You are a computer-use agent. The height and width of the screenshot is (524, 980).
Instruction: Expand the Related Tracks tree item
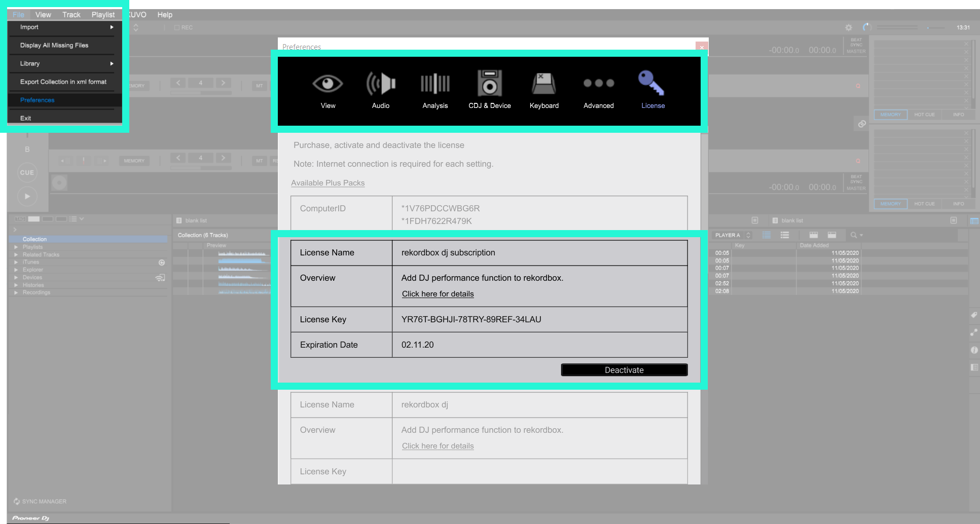(16, 255)
